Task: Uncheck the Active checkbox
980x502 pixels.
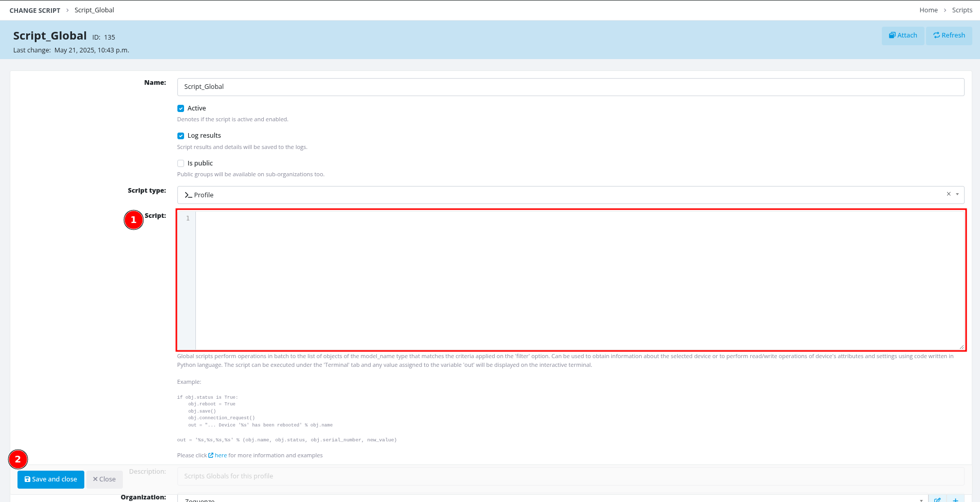Action: 180,108
